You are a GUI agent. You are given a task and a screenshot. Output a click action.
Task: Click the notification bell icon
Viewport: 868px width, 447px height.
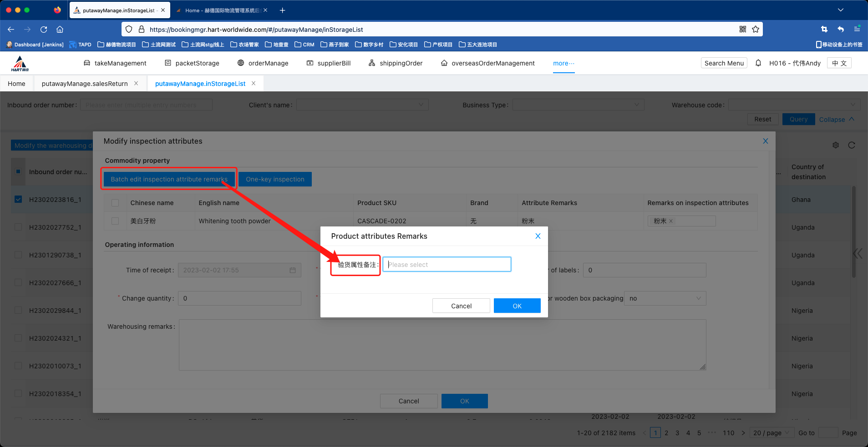(x=758, y=63)
